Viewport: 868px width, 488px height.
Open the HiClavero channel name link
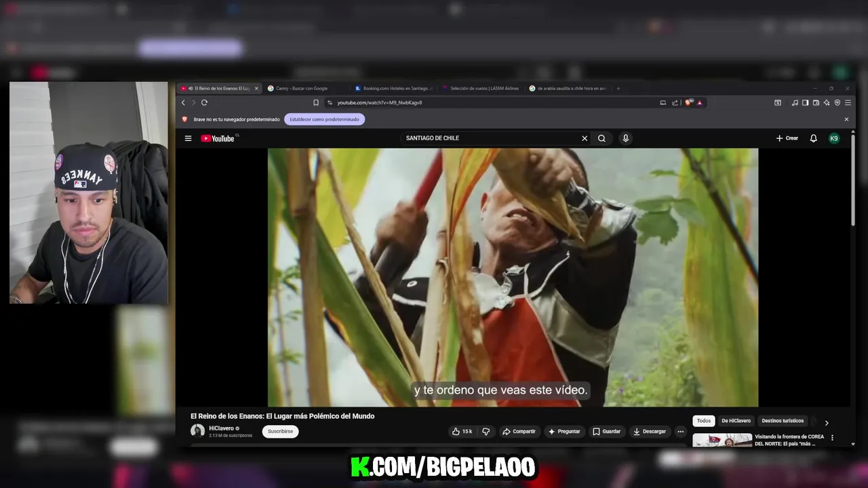tap(221, 428)
